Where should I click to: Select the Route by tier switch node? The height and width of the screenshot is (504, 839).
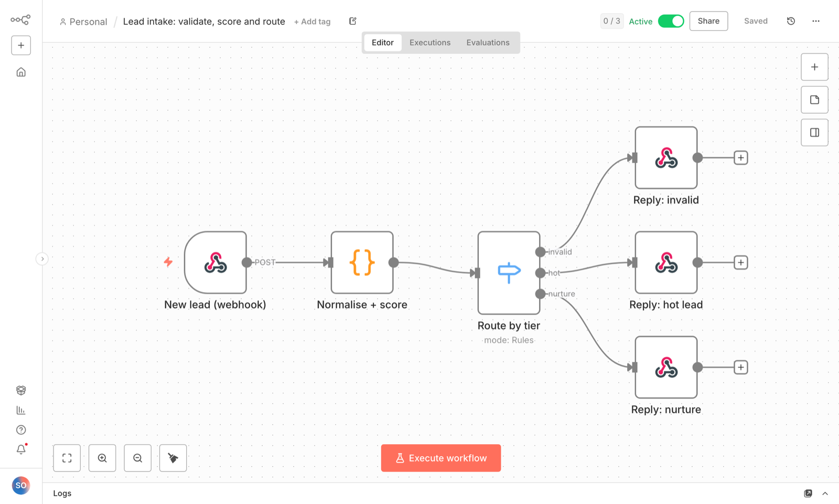pyautogui.click(x=509, y=273)
